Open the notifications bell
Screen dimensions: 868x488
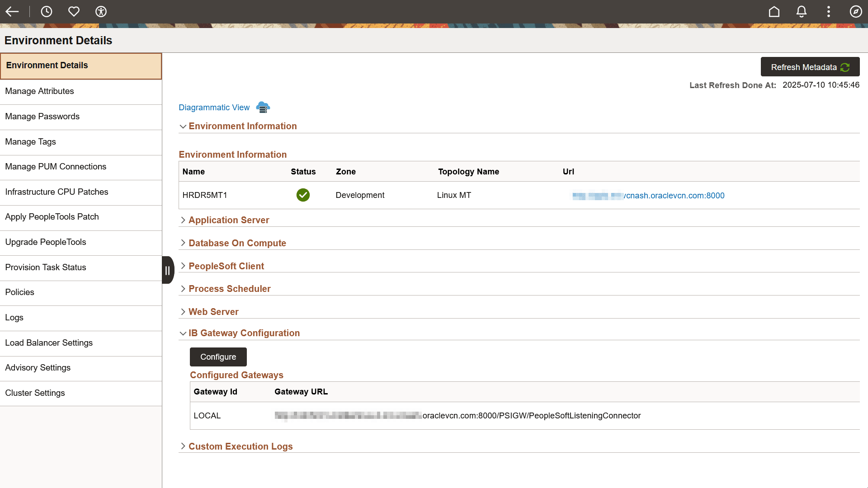click(x=801, y=12)
